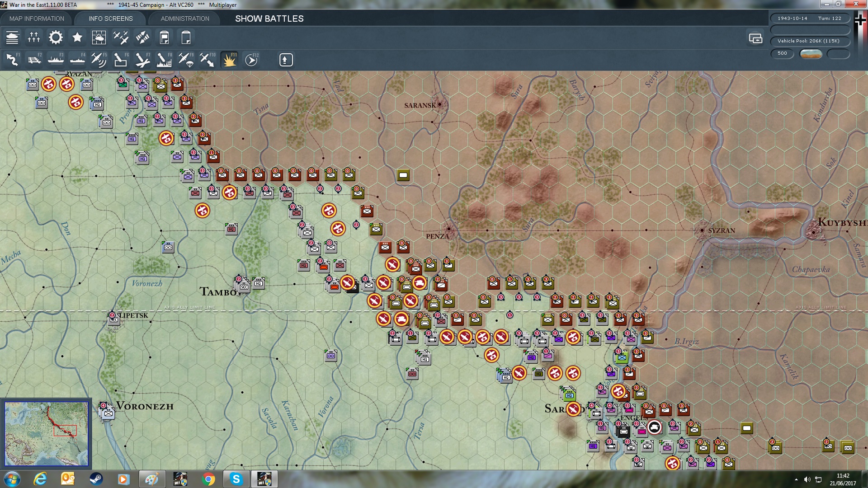The height and width of the screenshot is (488, 868).
Task: Select the F10 air transfer icon
Action: pyautogui.click(x=208, y=60)
